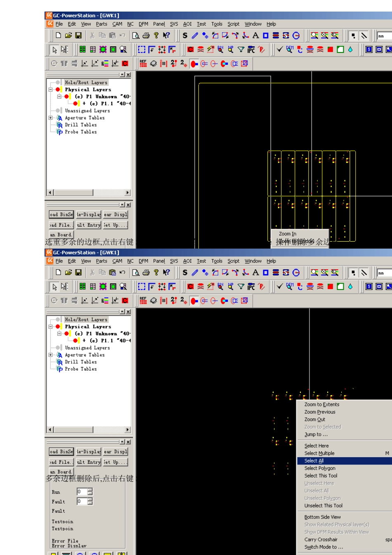Click the Undo arrow icon in lower window
Screen dimensions: 392x555
click(x=123, y=273)
